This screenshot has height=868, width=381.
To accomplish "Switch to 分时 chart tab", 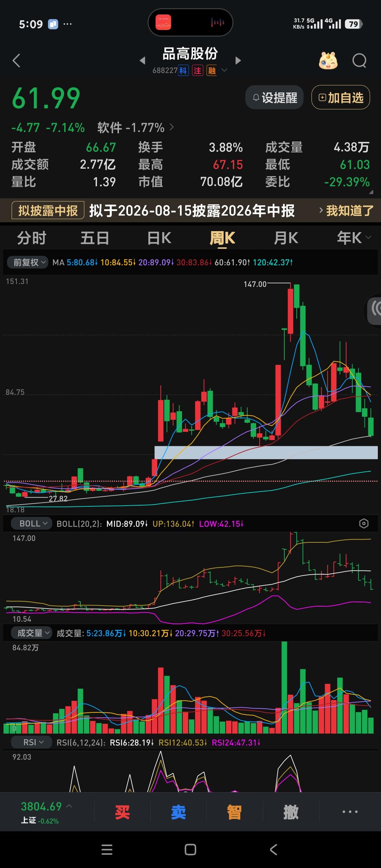I will pos(32,238).
